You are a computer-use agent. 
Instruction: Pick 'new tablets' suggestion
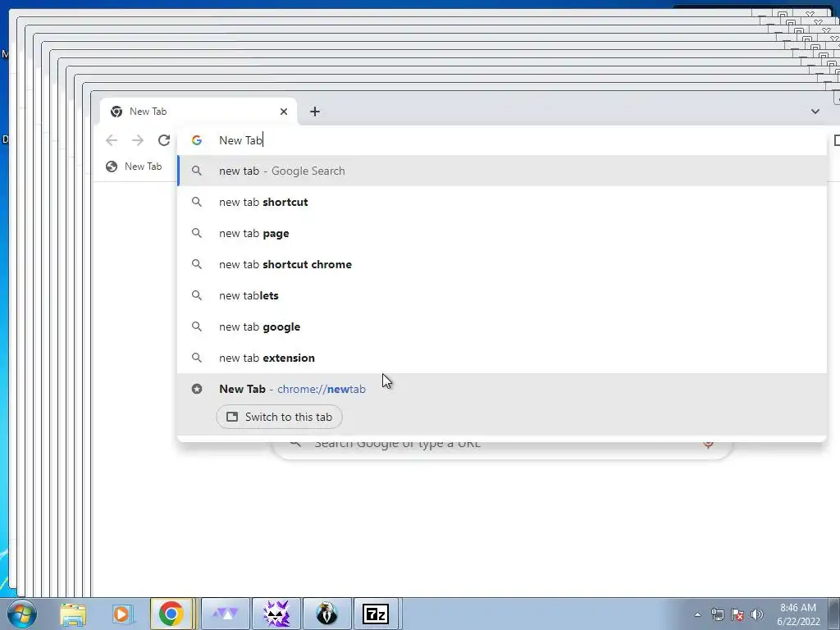tap(501, 295)
